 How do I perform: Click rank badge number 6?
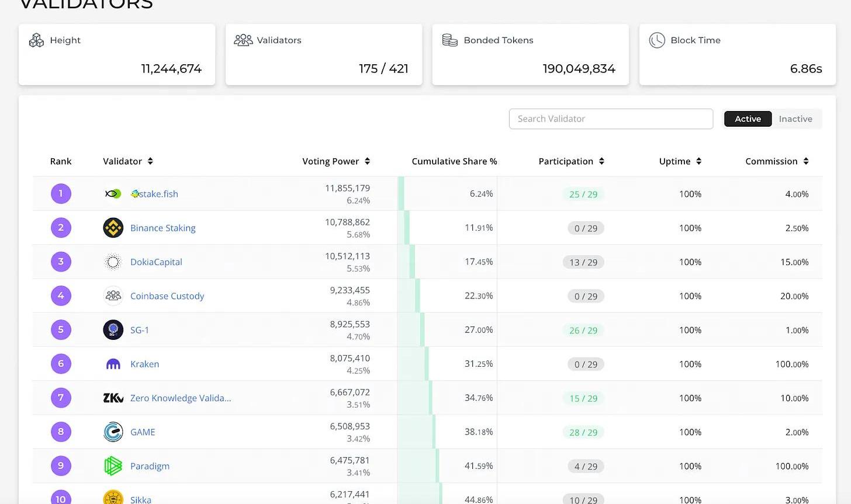tap(61, 364)
